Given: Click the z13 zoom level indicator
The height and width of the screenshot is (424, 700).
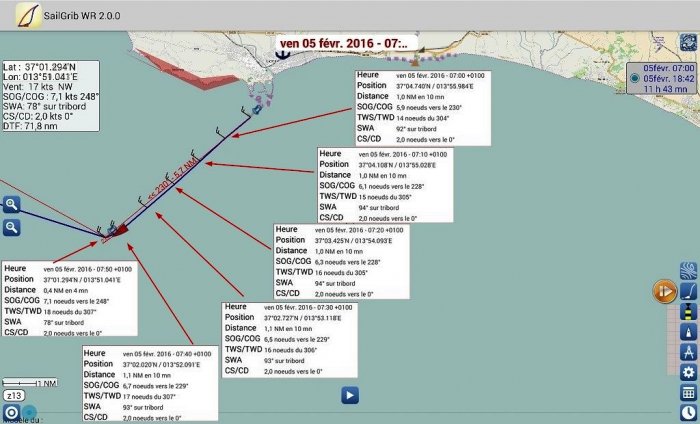Looking at the screenshot, I should [x=15, y=396].
